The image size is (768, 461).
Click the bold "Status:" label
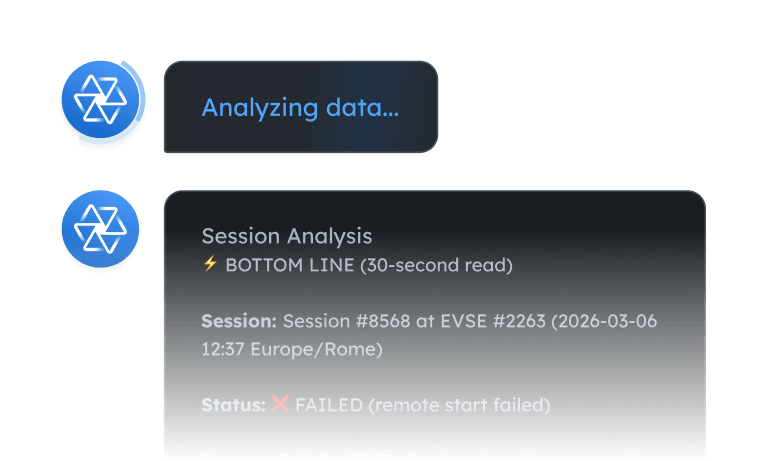(233, 405)
